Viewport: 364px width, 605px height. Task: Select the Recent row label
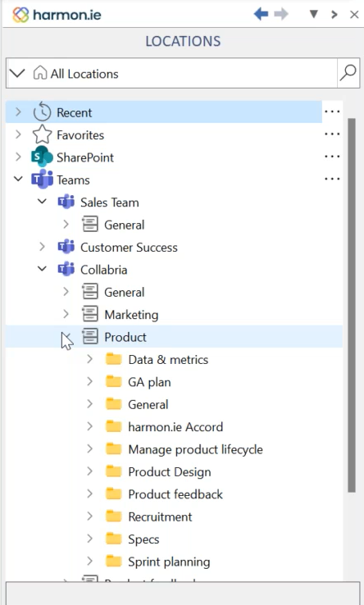74,112
